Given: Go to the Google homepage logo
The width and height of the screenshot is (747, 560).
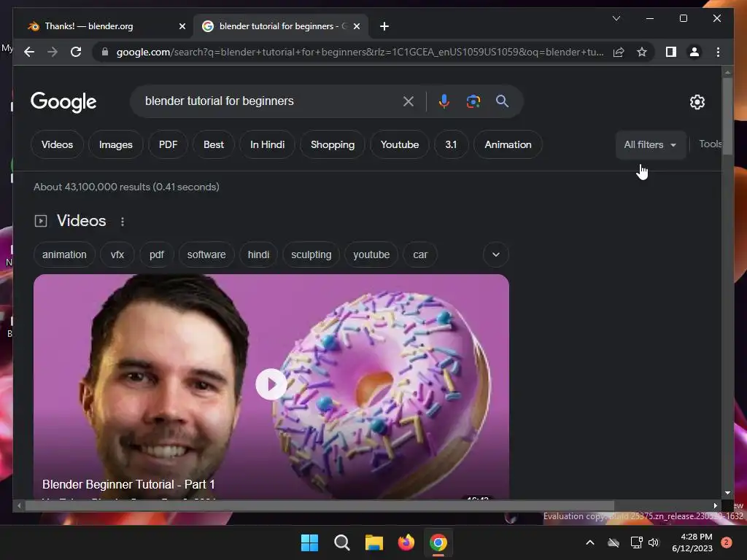Looking at the screenshot, I should click(x=63, y=102).
